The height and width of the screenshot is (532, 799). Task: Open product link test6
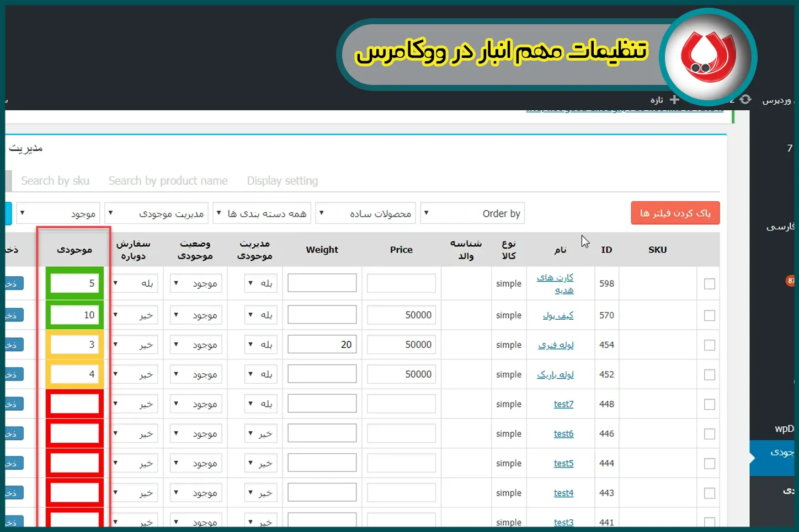tap(564, 434)
